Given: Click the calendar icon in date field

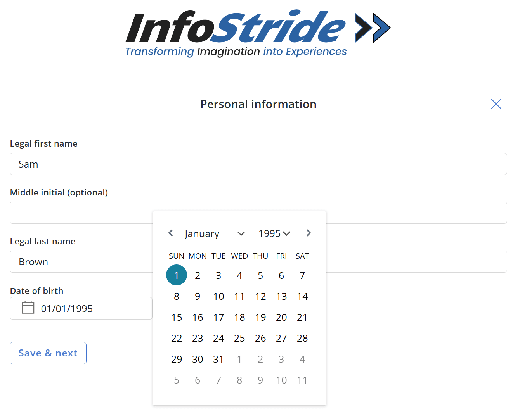Looking at the screenshot, I should (28, 308).
